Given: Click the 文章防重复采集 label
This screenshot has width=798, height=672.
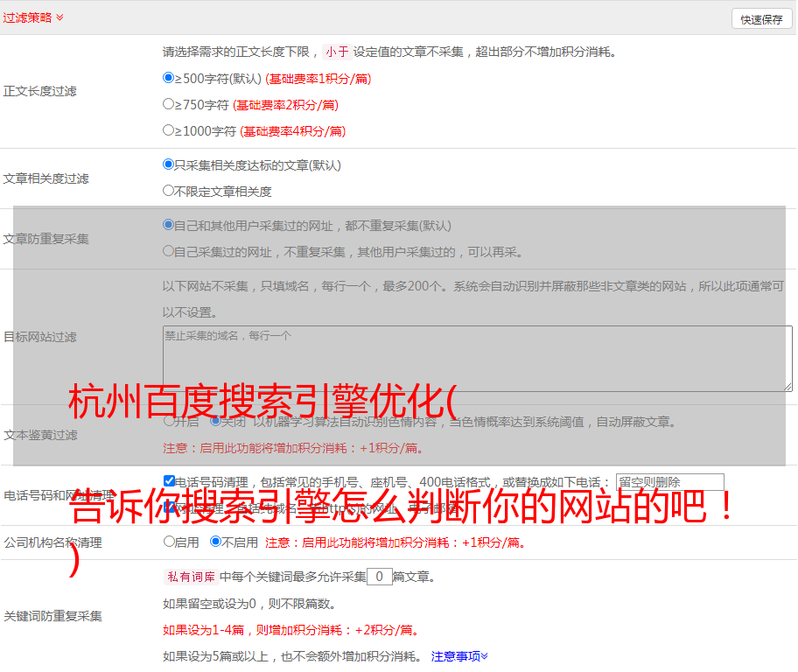Looking at the screenshot, I should pyautogui.click(x=45, y=239).
